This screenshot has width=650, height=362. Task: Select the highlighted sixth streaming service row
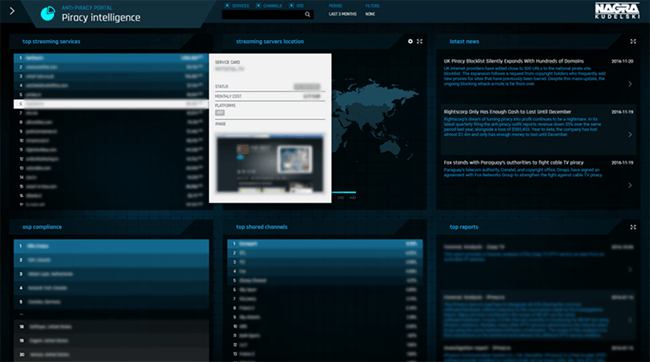(111, 104)
